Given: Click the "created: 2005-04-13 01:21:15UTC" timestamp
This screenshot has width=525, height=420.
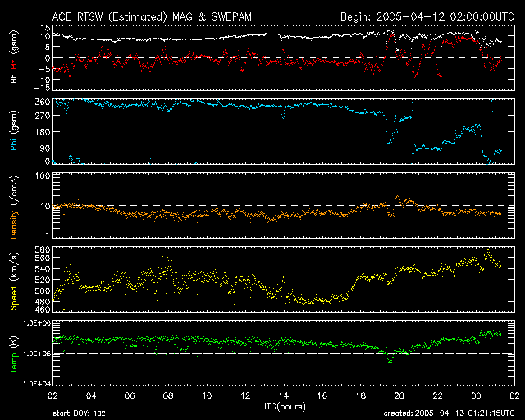Looking at the screenshot, I should point(449,413).
